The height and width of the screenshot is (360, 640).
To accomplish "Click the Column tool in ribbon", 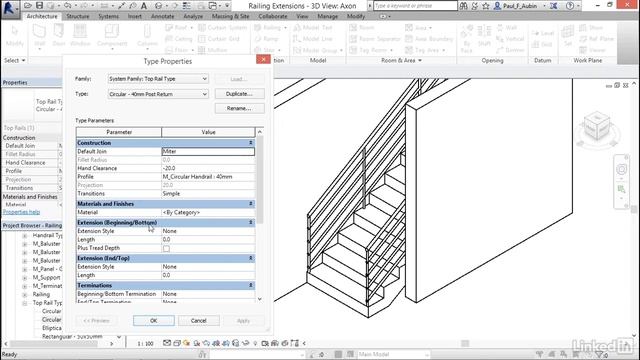I will click(147, 36).
